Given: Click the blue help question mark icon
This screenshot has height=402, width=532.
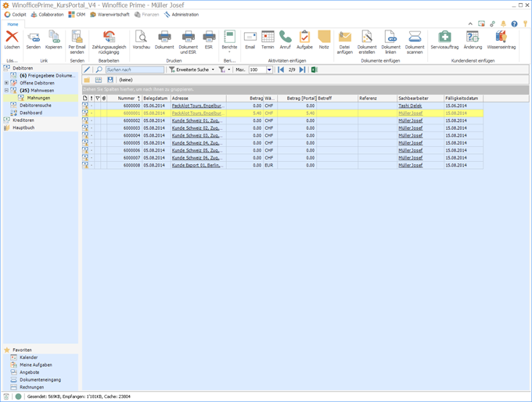Looking at the screenshot, I should coord(514,23).
